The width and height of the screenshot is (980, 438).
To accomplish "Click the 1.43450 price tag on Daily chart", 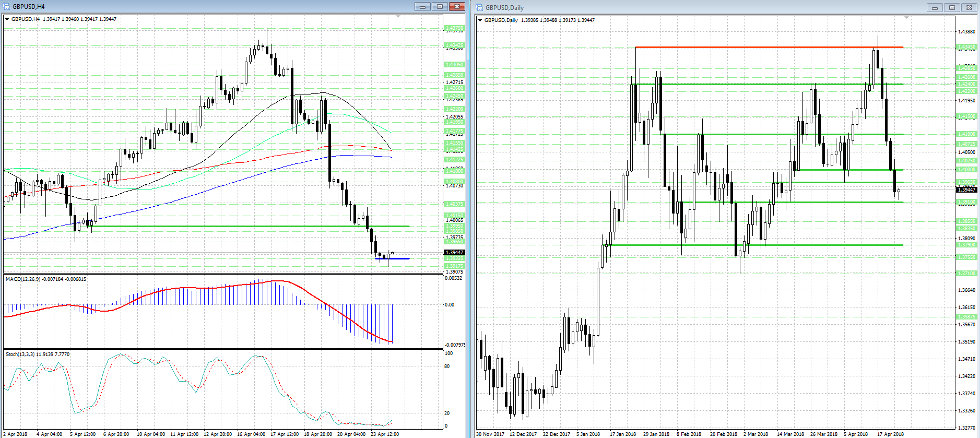I will [x=966, y=47].
